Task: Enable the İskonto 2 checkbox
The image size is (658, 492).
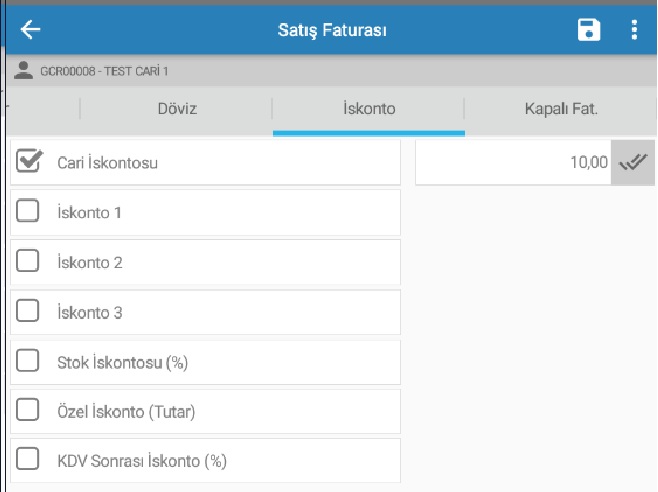Action: (x=28, y=261)
